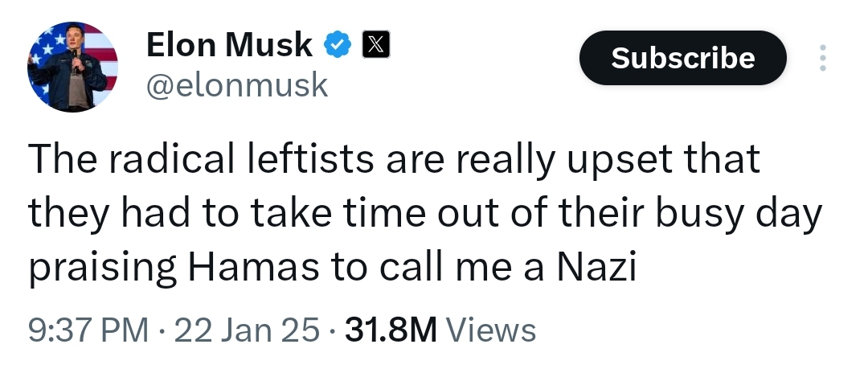Open the three-dot more options menu
Image resolution: width=868 pixels, height=373 pixels.
pos(821,59)
